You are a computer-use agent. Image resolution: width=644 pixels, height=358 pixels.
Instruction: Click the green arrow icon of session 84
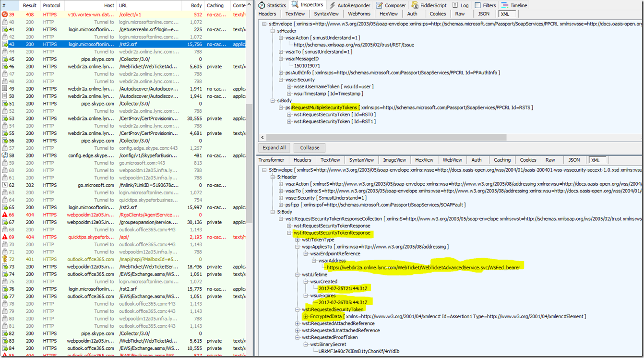[x=5, y=348]
